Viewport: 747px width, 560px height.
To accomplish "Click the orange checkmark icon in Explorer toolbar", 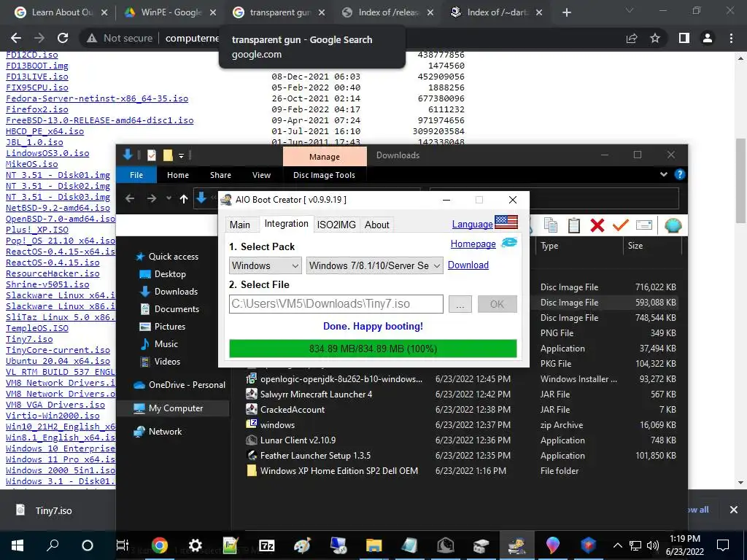I will [620, 225].
